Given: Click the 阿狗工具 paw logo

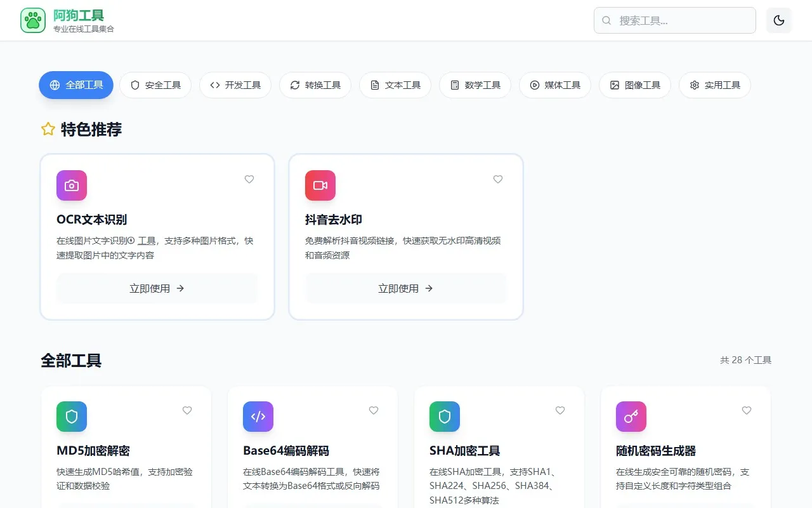Looking at the screenshot, I should tap(32, 20).
